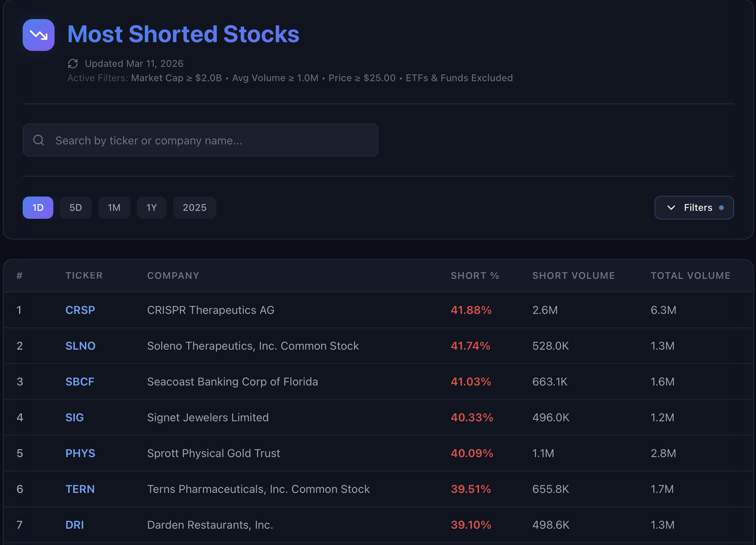Viewport: 756px width, 545px height.
Task: Click the SIG ticker link
Action: (x=74, y=418)
